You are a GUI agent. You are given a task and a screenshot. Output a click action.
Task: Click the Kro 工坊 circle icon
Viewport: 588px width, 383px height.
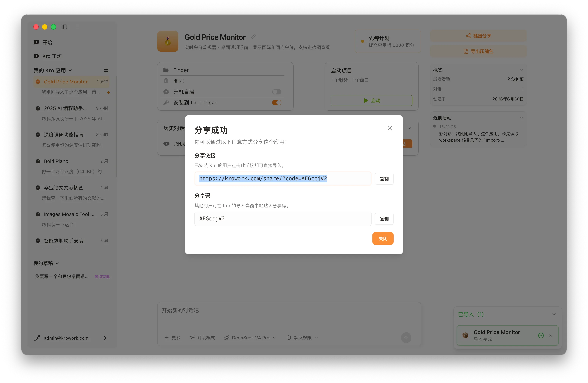(36, 56)
